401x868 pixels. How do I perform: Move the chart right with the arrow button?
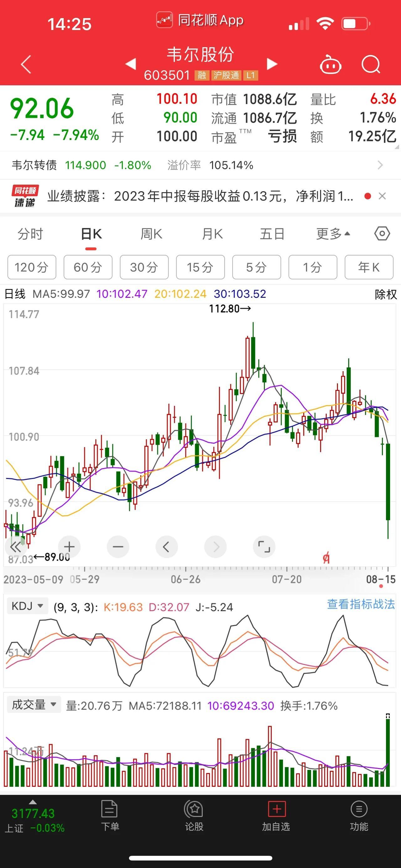coord(216,547)
